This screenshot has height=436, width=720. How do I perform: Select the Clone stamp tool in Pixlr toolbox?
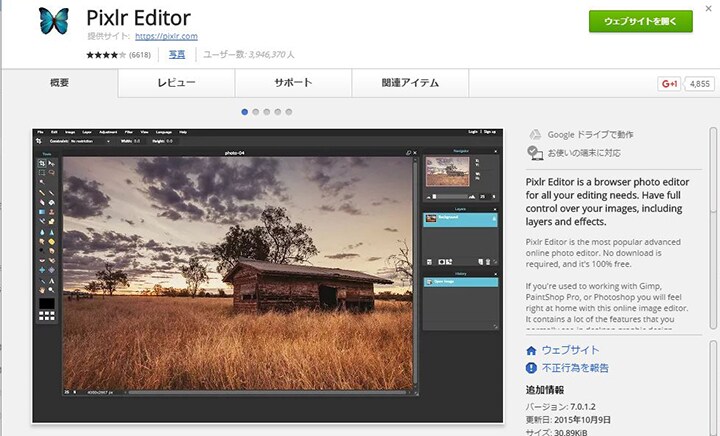tap(51, 212)
